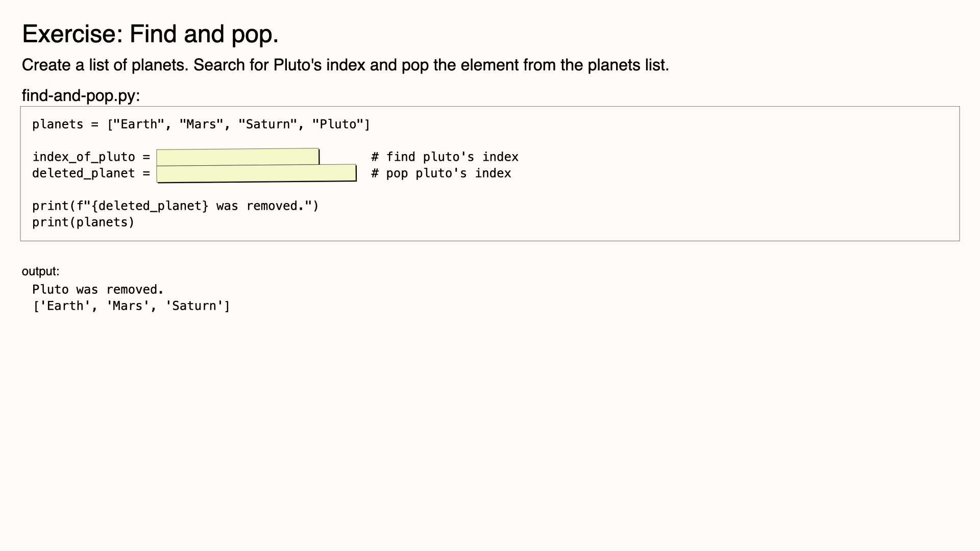Click the "Saturn" string in planets list
The width and height of the screenshot is (980, 551).
coord(267,124)
